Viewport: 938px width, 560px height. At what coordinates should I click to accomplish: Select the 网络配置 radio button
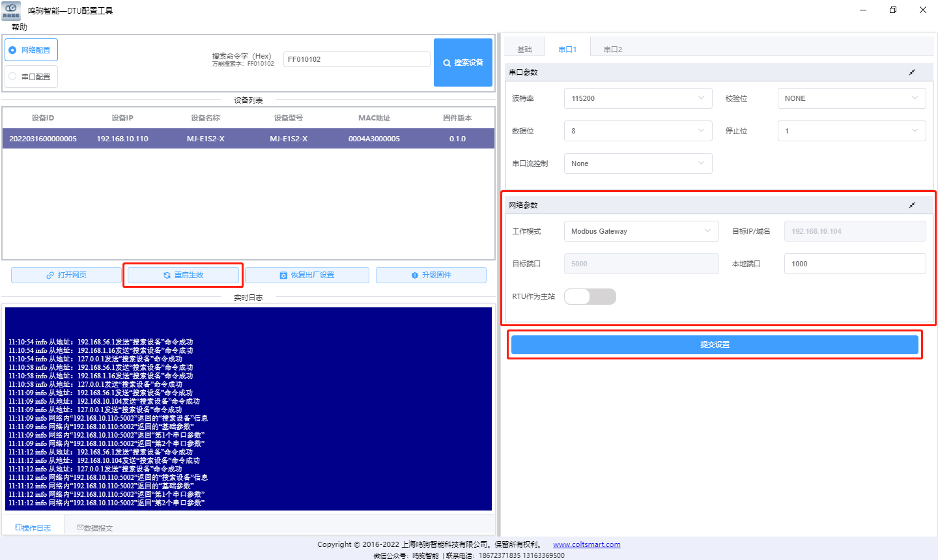31,50
